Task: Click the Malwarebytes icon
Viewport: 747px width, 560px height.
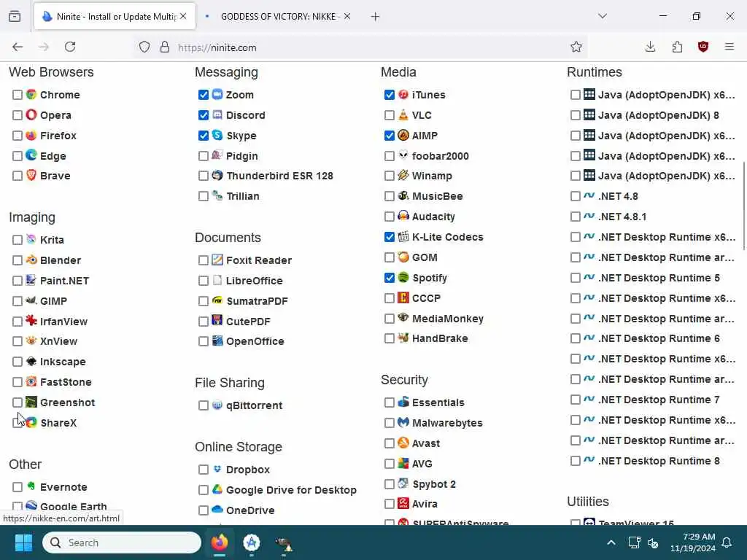Action: (x=403, y=422)
